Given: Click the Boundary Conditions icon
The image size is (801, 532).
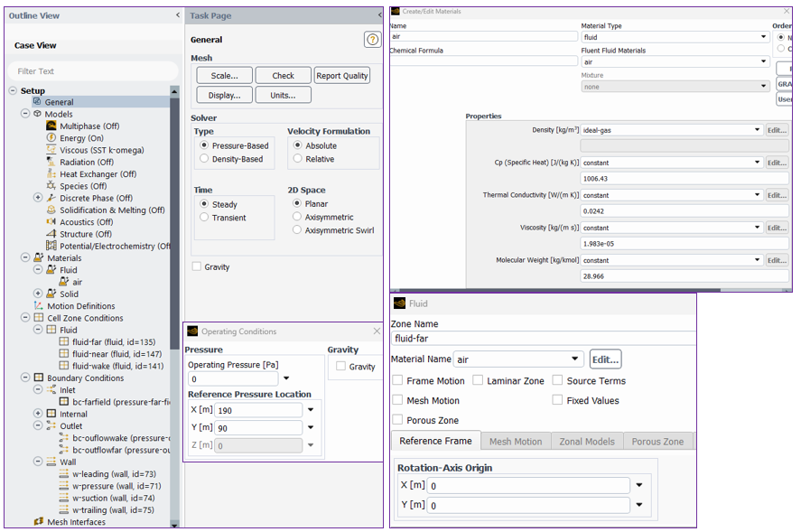Looking at the screenshot, I should click(38, 378).
